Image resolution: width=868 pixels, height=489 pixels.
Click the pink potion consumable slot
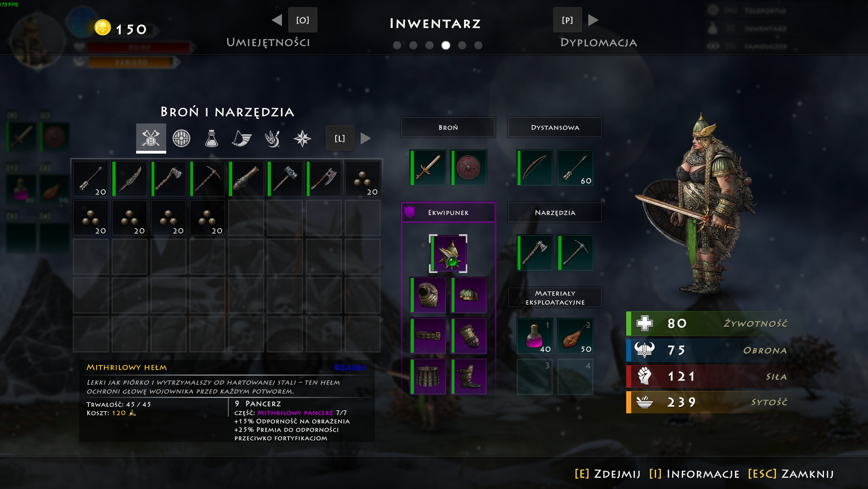coord(535,336)
